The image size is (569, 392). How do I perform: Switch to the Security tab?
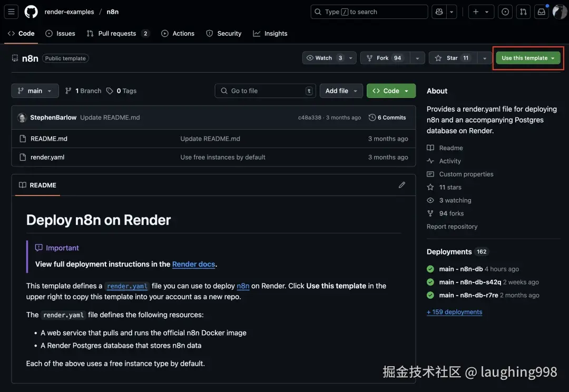pos(223,33)
